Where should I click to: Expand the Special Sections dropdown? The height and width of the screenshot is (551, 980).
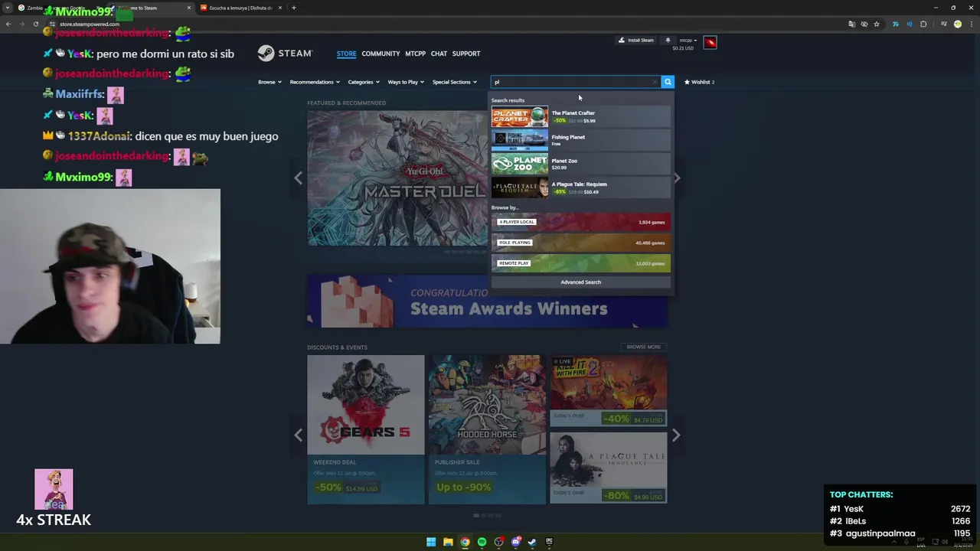pyautogui.click(x=454, y=82)
